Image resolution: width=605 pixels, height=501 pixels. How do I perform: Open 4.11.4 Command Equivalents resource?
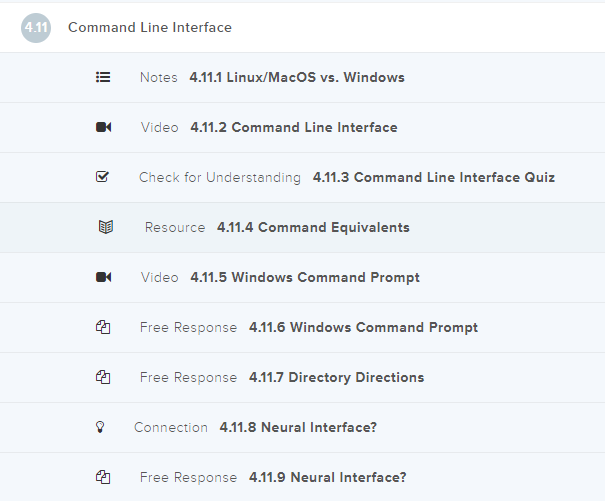coord(313,227)
